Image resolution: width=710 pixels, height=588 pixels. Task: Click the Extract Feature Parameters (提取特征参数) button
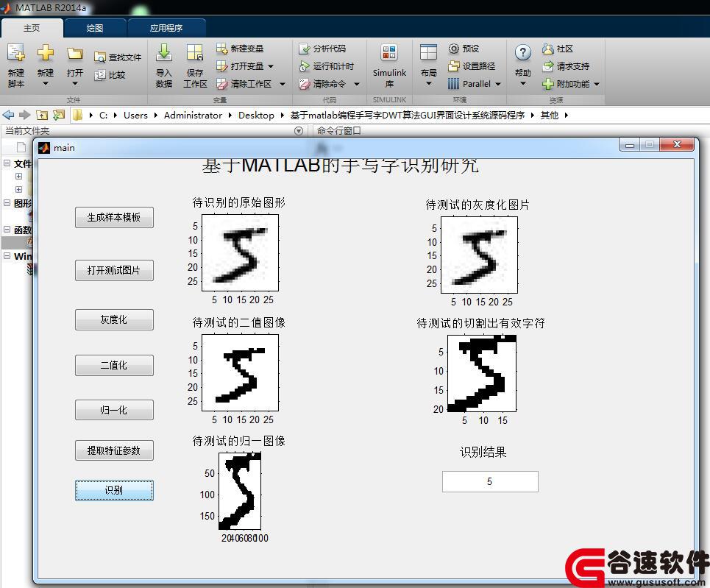tap(114, 450)
